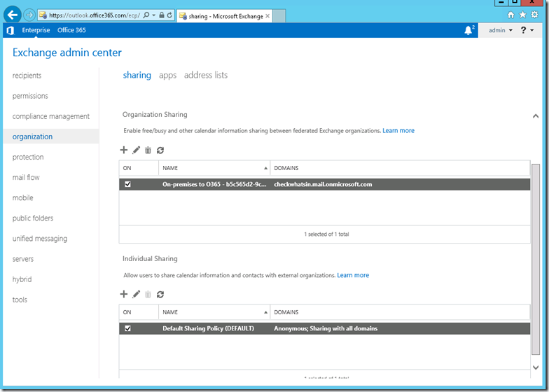Click the Individual Sharing DOMAINS column header
Screen dimensions: 549x392
click(x=400, y=312)
